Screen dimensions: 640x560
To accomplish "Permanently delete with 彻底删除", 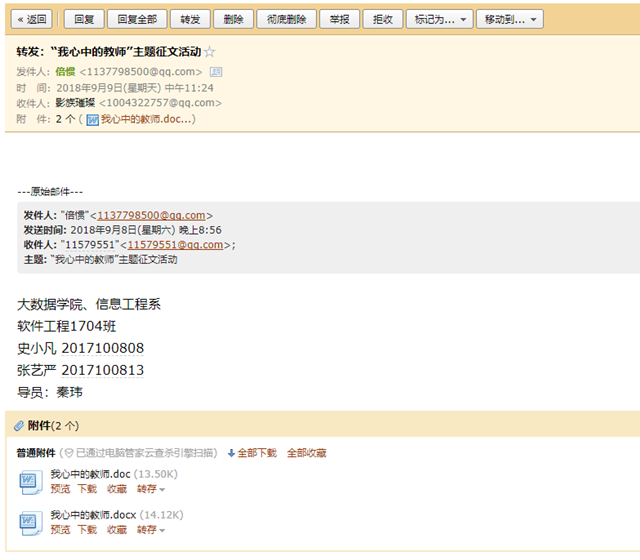I will click(287, 19).
